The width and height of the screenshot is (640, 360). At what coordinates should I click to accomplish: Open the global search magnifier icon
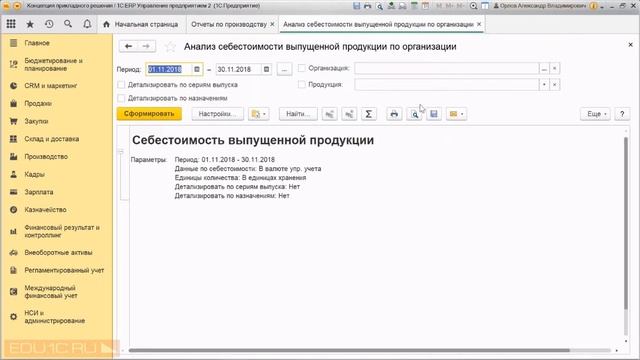click(68, 24)
